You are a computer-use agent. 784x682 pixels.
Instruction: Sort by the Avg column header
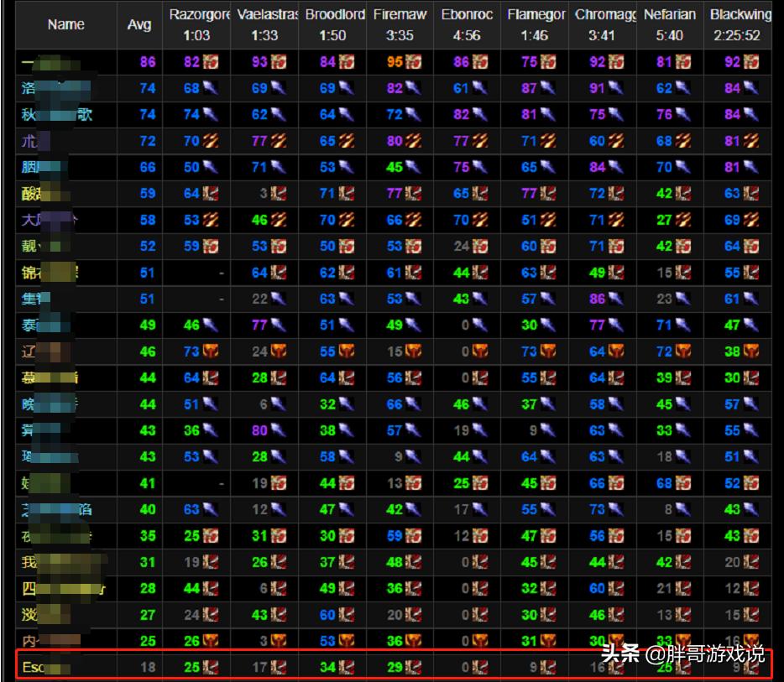139,24
